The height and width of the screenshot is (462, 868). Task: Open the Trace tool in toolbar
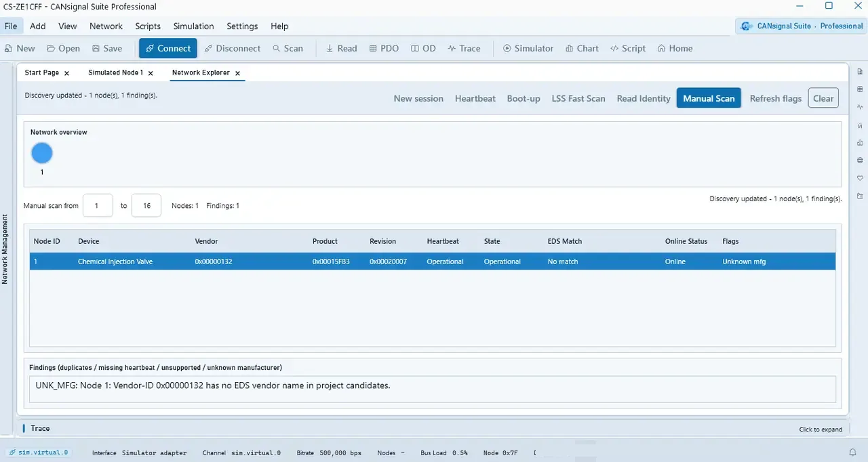pos(465,48)
